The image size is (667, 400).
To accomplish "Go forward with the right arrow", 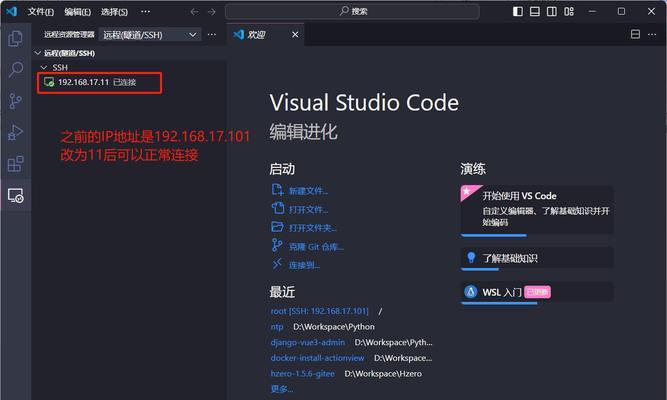I will click(x=212, y=11).
